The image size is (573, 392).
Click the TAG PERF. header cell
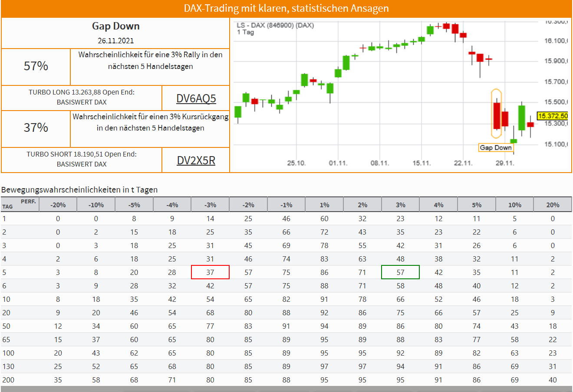click(x=20, y=205)
